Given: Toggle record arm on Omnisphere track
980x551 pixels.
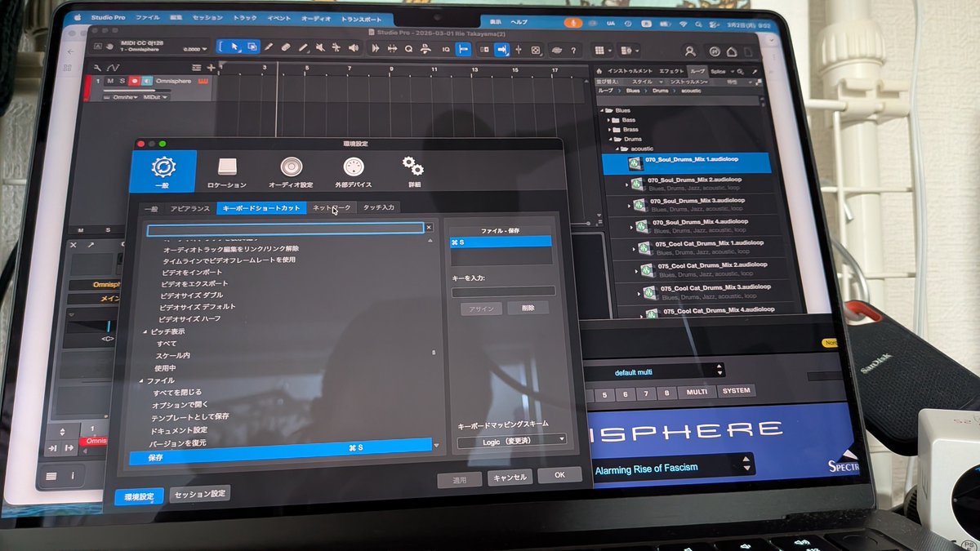Looking at the screenshot, I should pyautogui.click(x=134, y=81).
